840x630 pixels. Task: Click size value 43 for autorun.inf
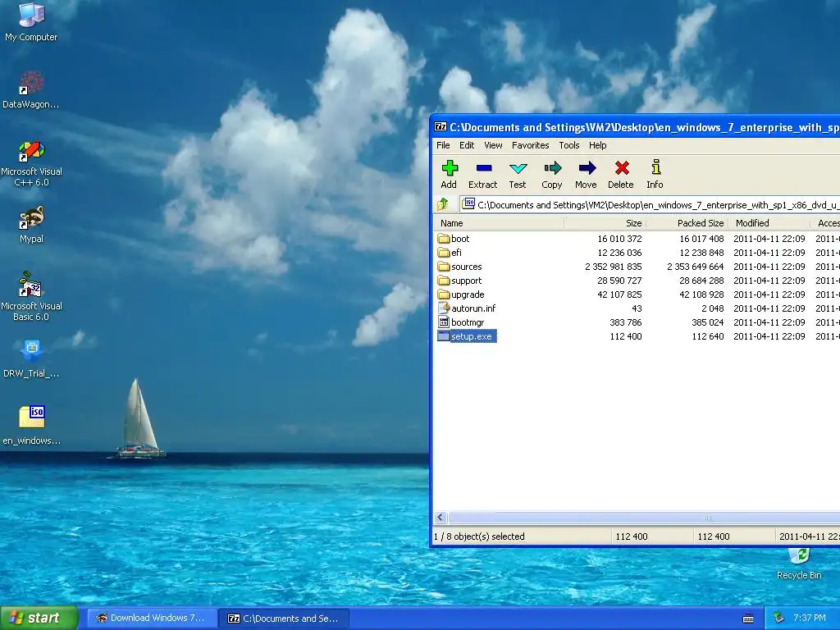click(x=637, y=308)
